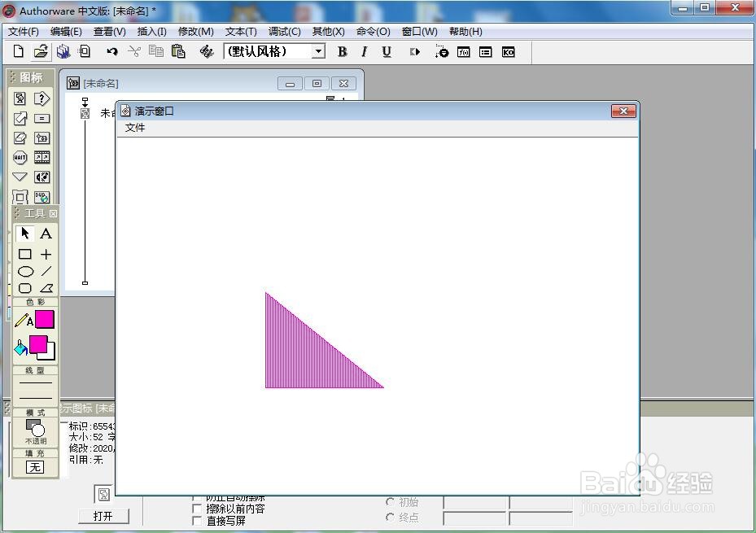Click the pencil line color magenta swatch
The image size is (756, 533).
point(45,320)
